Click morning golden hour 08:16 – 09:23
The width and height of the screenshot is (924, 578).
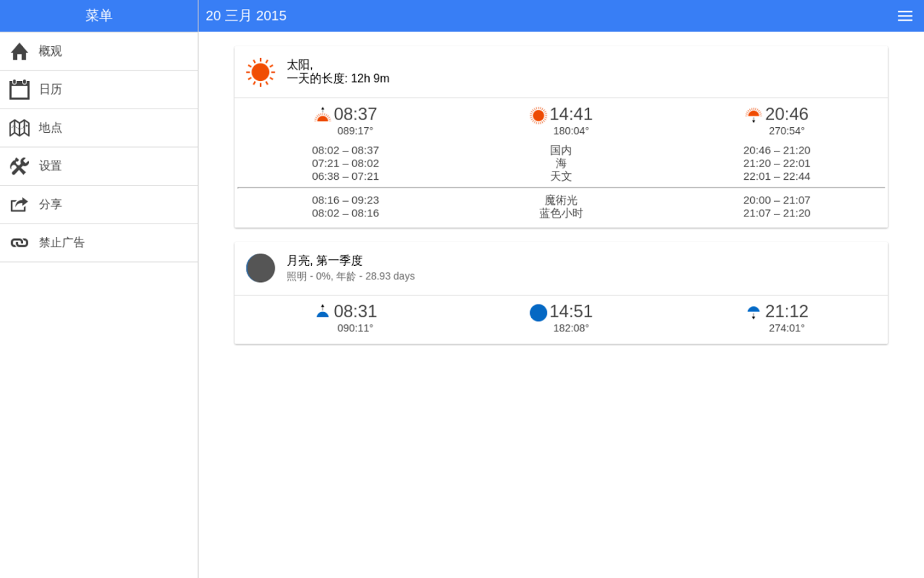[x=345, y=200]
